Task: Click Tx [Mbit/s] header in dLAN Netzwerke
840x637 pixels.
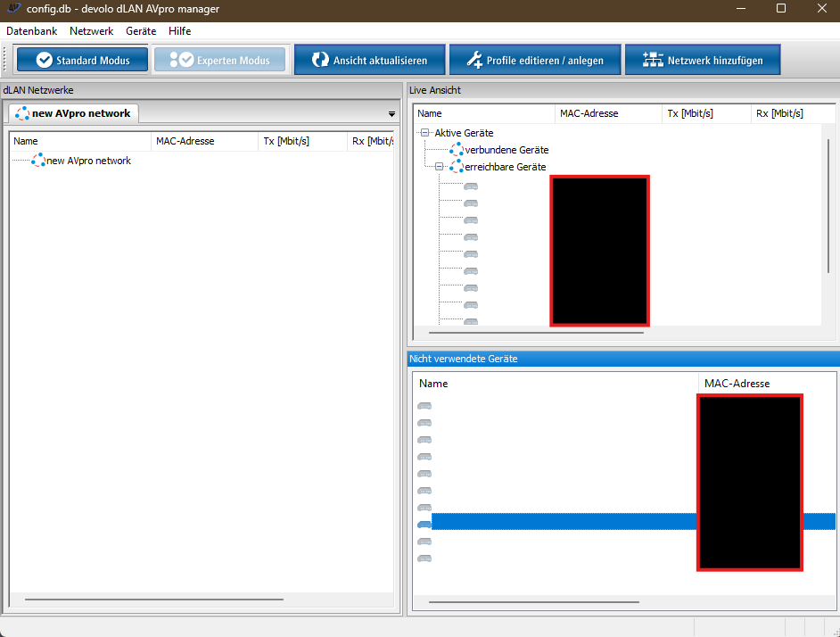Action: tap(302, 141)
